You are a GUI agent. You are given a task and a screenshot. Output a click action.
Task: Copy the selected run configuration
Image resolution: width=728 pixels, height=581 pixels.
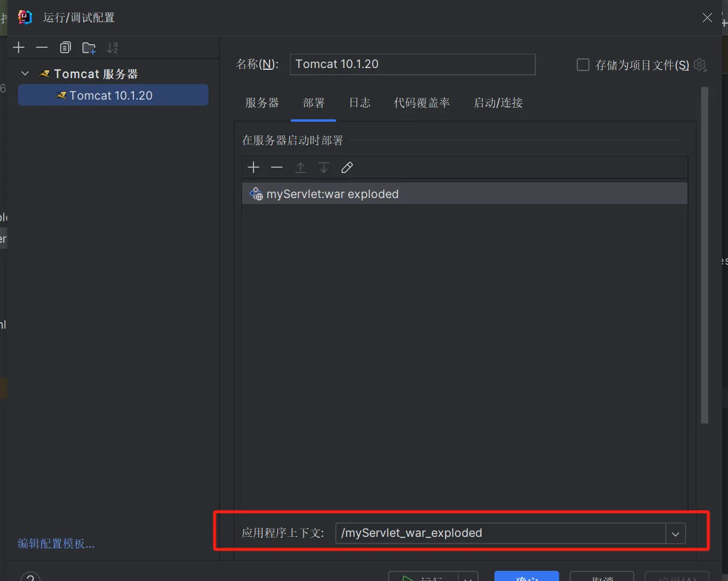click(x=65, y=48)
